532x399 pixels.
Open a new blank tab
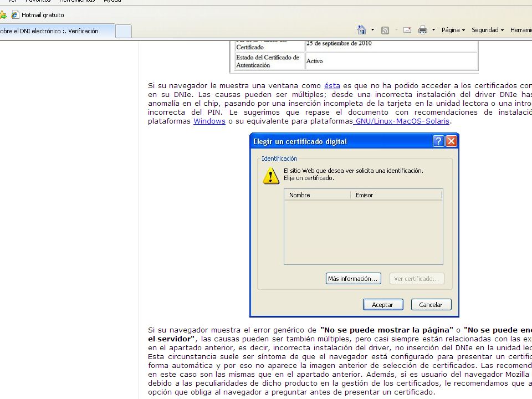124,31
